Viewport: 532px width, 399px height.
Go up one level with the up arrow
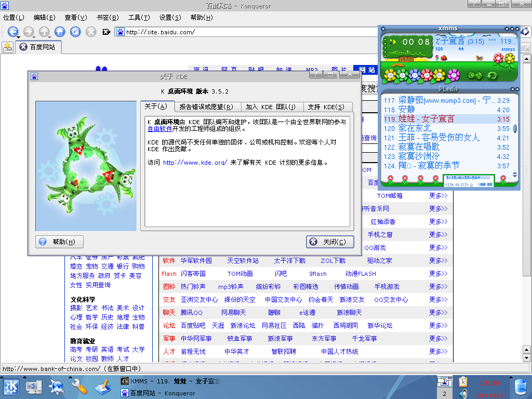(x=44, y=32)
